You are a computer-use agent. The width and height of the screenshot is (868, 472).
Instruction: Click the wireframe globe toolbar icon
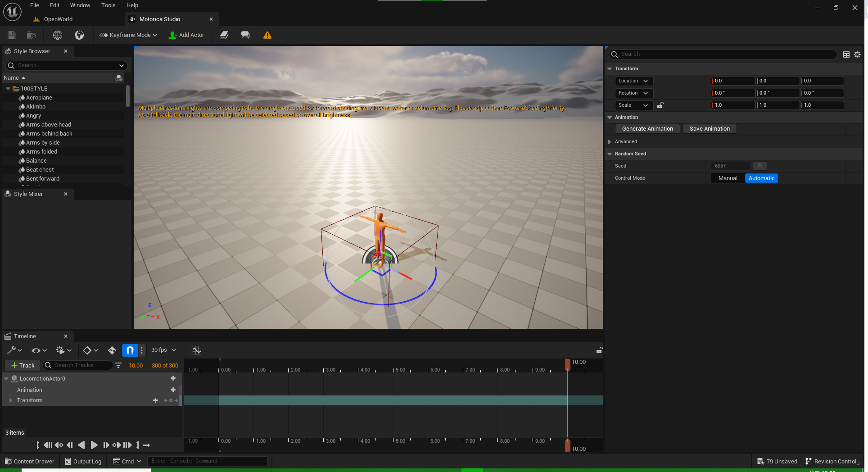tap(58, 35)
